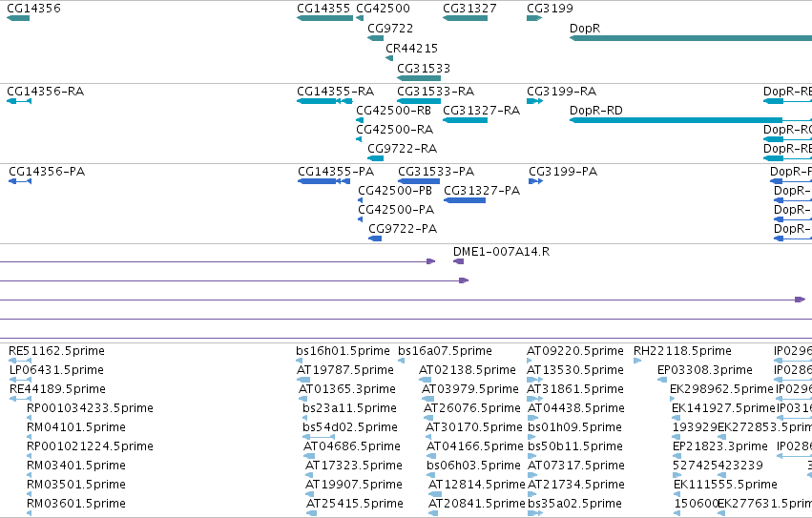812x518 pixels.
Task: Click the CG42500-PB protein label
Action: tap(395, 191)
